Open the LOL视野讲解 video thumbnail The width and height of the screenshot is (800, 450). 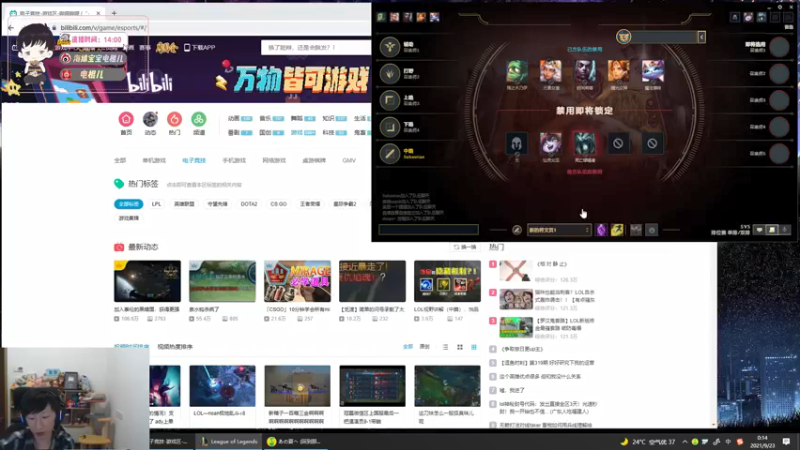click(447, 281)
